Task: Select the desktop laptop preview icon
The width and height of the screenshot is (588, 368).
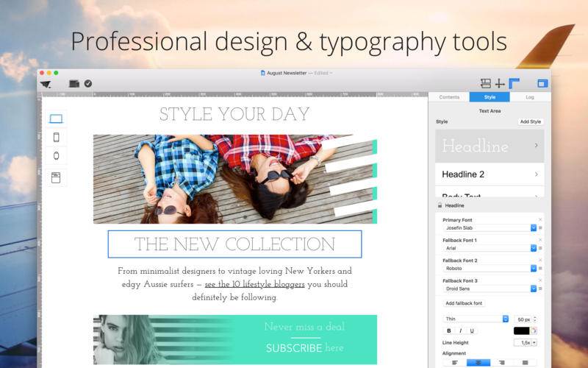Action: (x=57, y=119)
